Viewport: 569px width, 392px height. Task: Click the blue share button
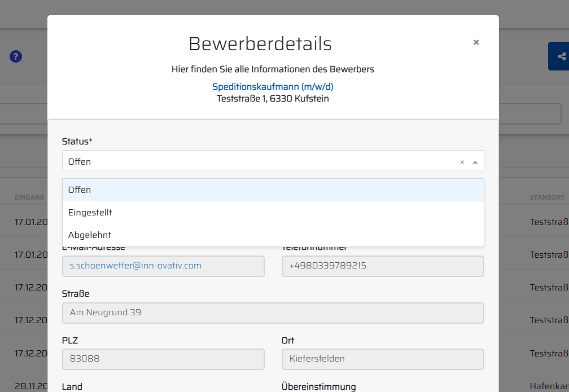(x=559, y=56)
